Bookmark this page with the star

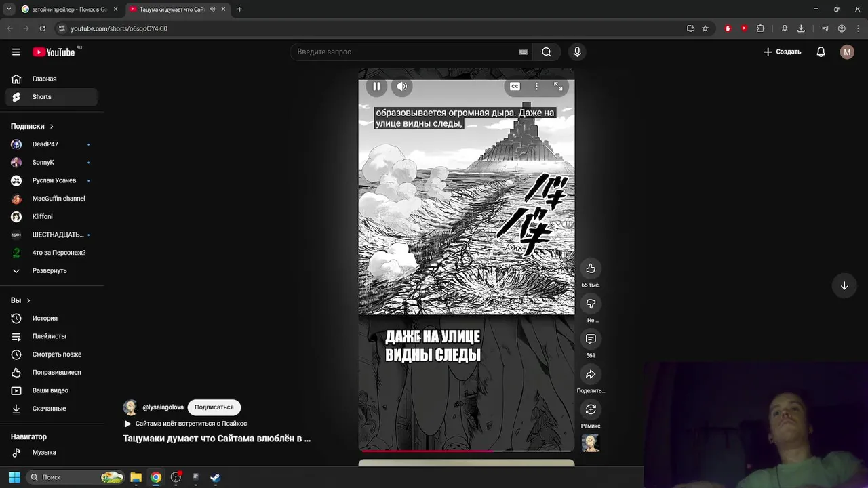(705, 28)
